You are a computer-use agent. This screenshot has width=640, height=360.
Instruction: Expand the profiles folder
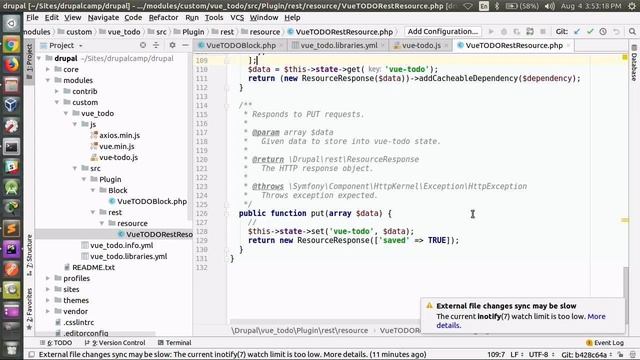tap(48, 278)
